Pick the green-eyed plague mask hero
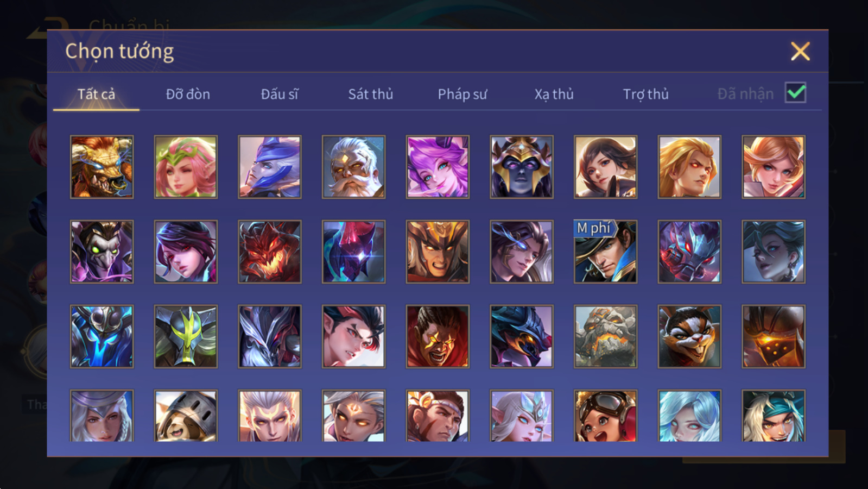 (x=102, y=252)
